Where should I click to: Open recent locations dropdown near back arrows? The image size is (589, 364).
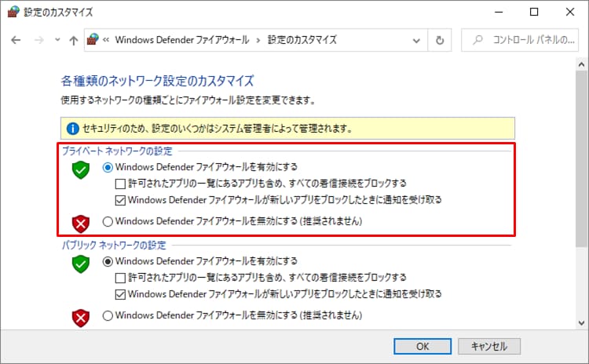point(57,39)
